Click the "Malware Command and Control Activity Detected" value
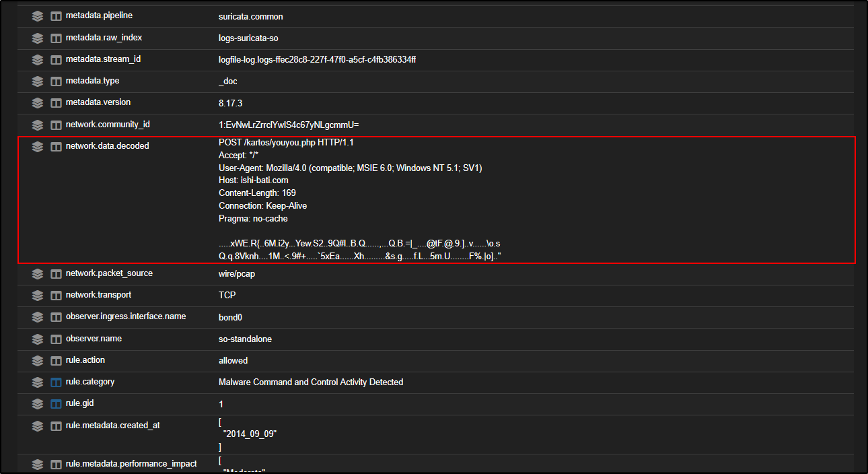The image size is (868, 474). click(x=311, y=382)
